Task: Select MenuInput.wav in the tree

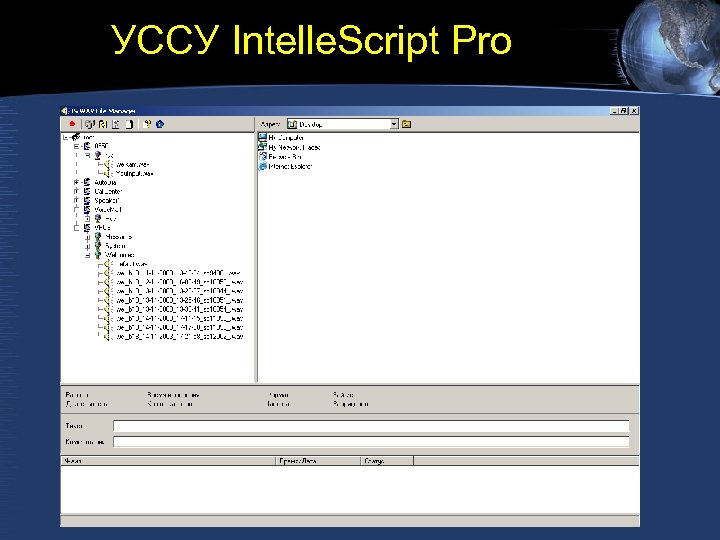Action: [134, 174]
